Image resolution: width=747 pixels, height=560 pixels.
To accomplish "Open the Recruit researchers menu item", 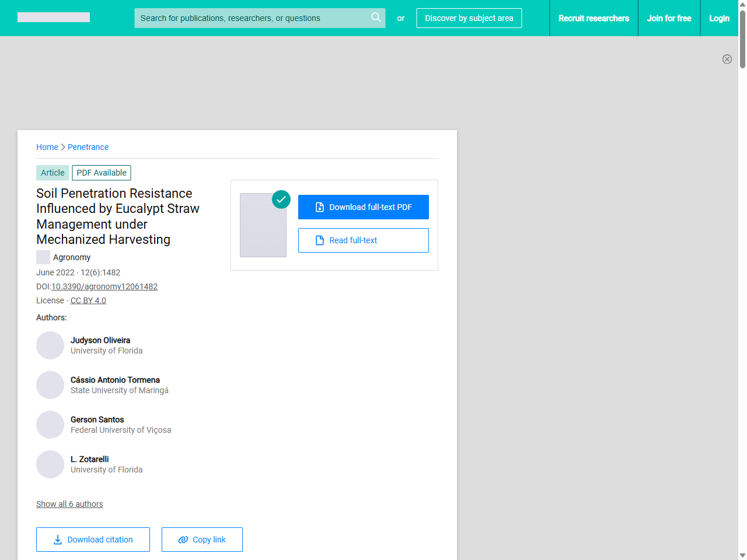I will (594, 18).
